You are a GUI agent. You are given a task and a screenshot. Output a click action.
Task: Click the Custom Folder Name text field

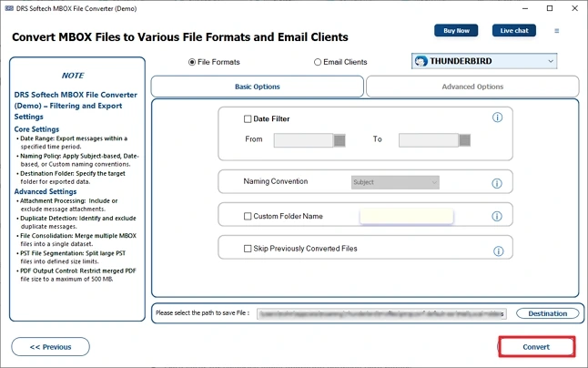point(407,216)
